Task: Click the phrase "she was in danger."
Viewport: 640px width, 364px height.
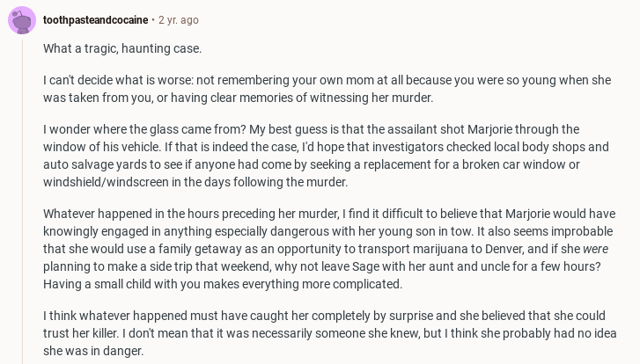Action: [x=93, y=351]
